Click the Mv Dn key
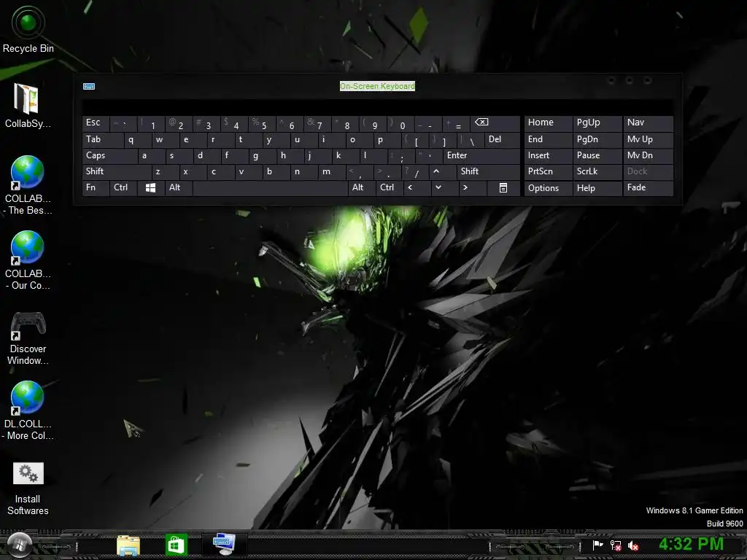Viewport: 747px width, 560px height. click(649, 156)
